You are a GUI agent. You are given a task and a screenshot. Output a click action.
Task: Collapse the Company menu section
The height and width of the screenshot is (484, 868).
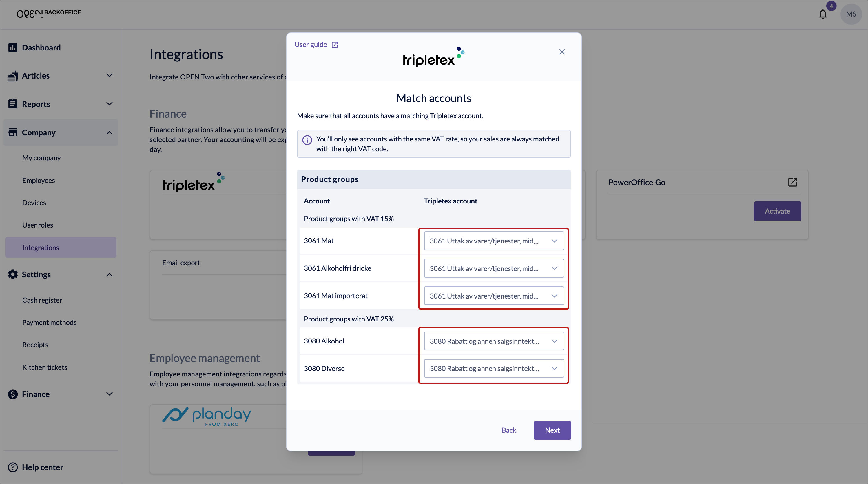click(x=109, y=133)
